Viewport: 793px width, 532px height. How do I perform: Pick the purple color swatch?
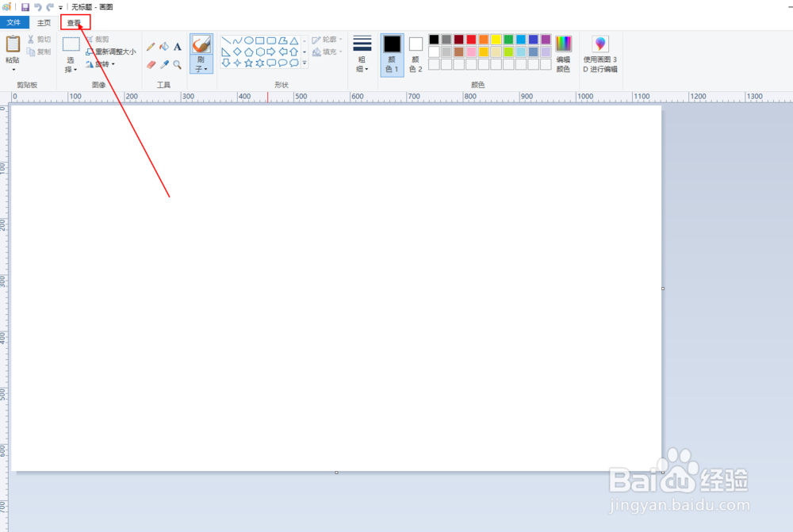coord(546,40)
